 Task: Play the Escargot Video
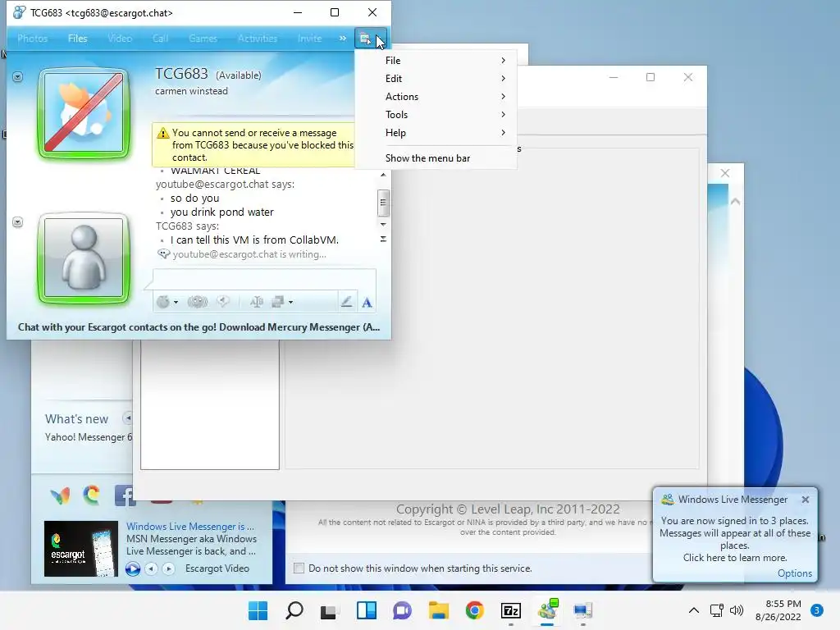pos(132,569)
